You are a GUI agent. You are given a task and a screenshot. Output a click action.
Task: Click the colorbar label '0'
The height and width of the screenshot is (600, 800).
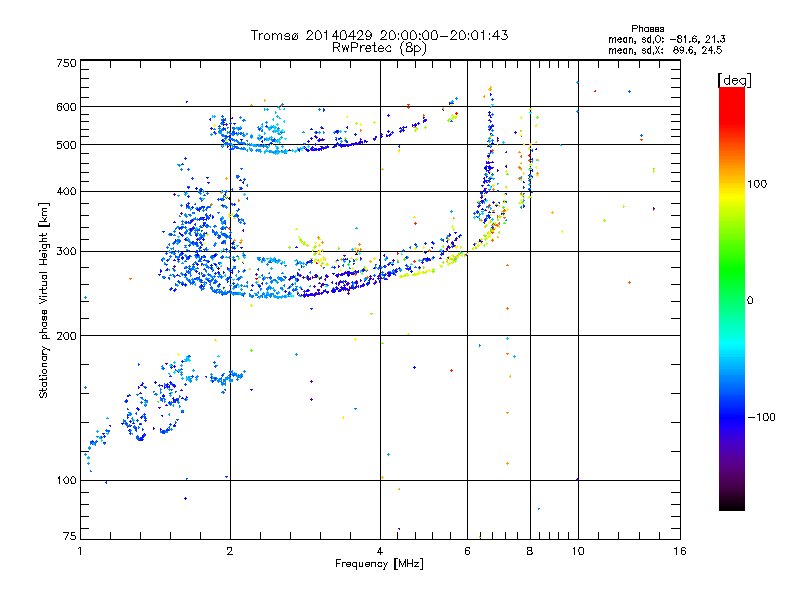[750, 301]
